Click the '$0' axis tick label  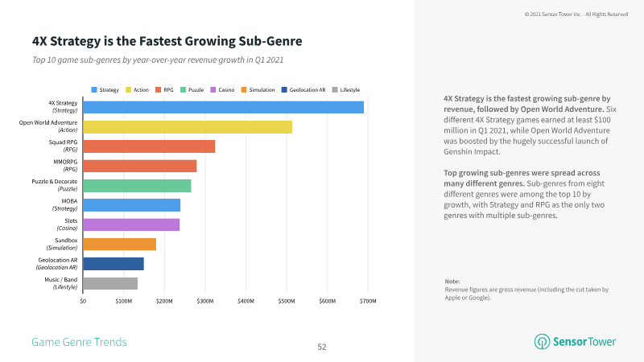coord(83,301)
